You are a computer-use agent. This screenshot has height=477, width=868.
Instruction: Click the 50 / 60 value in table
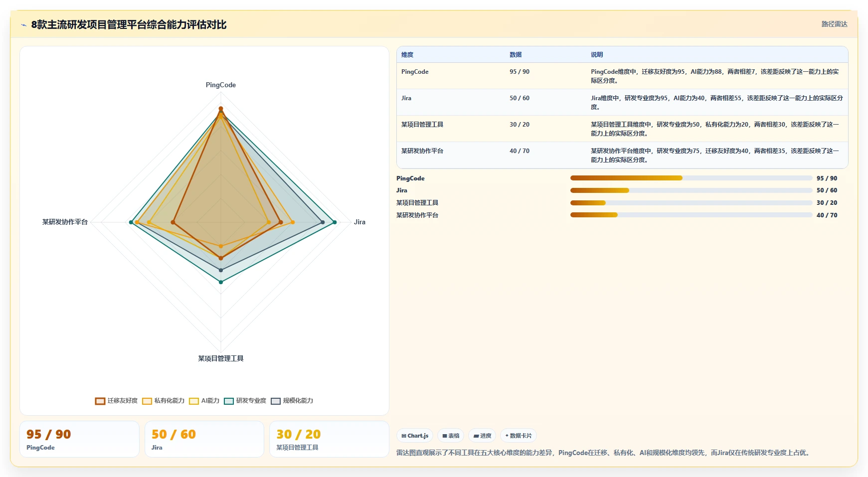(x=520, y=98)
